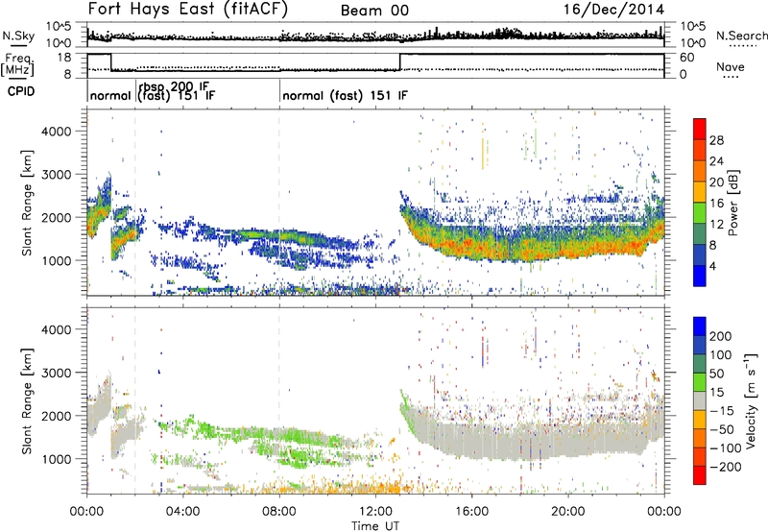Click the "-15" label on the Velocity scale
This screenshot has height=532, width=768.
[x=722, y=411]
